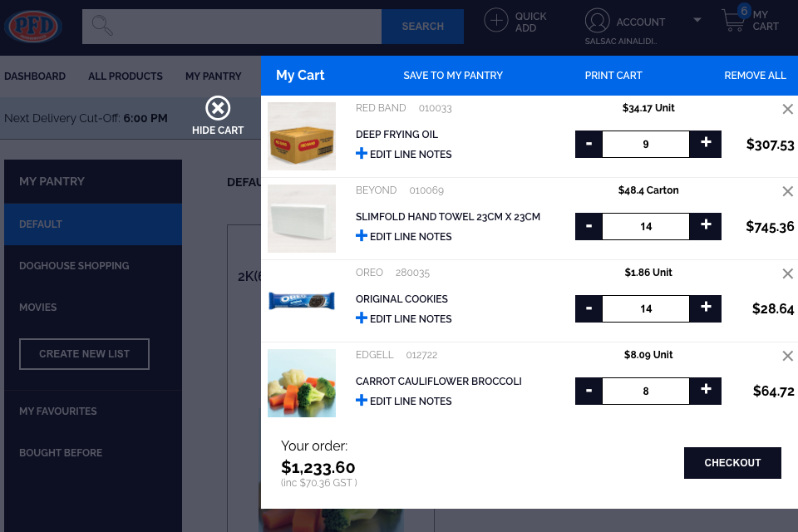Click the PFD logo
Image resolution: width=798 pixels, height=532 pixels.
coord(33,26)
